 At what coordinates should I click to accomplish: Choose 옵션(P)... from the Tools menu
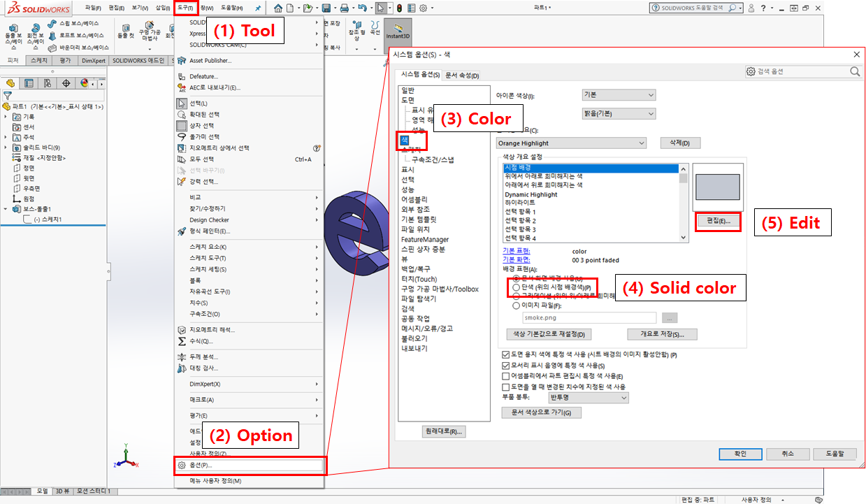(x=250, y=466)
